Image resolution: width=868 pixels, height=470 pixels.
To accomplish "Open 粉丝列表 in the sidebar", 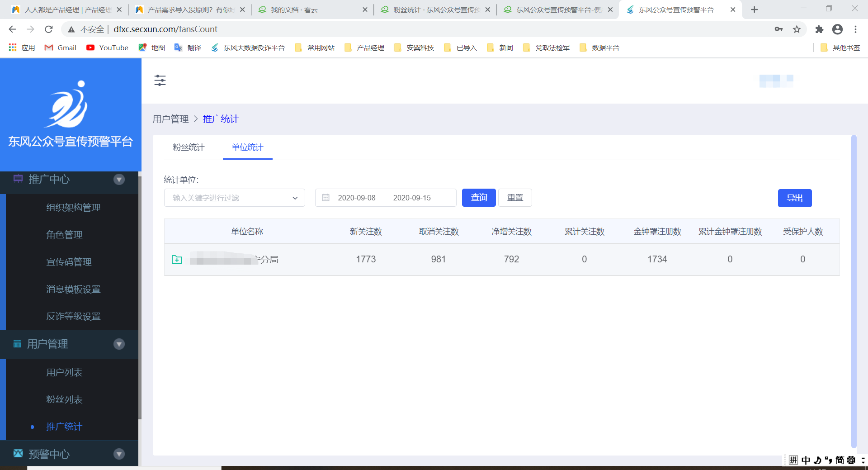I will click(64, 399).
